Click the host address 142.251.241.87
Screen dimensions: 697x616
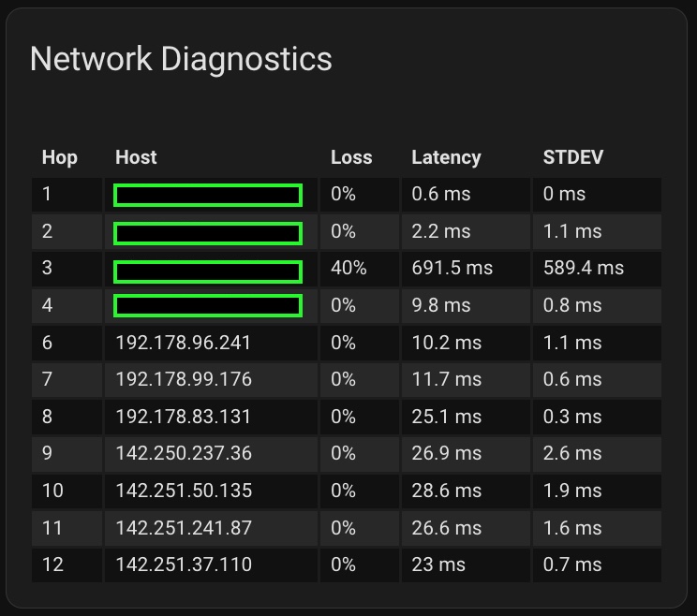184,528
